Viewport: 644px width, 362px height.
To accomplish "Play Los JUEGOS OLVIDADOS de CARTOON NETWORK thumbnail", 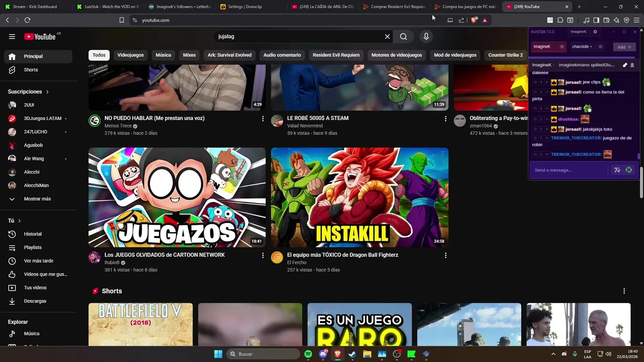I will [x=177, y=197].
